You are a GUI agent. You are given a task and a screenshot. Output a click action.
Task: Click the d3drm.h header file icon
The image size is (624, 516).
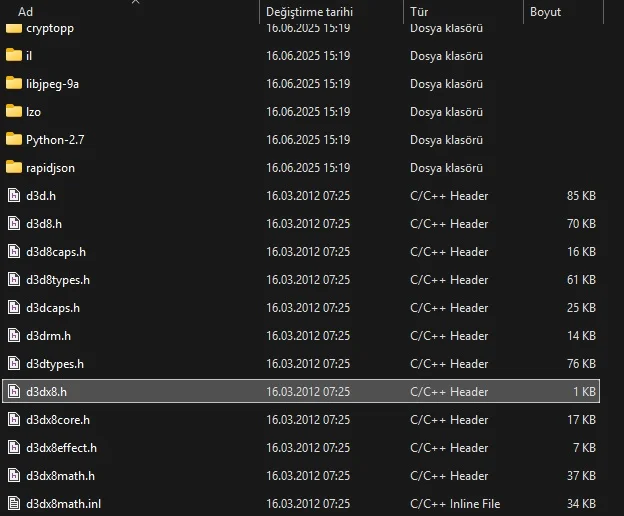coord(14,336)
